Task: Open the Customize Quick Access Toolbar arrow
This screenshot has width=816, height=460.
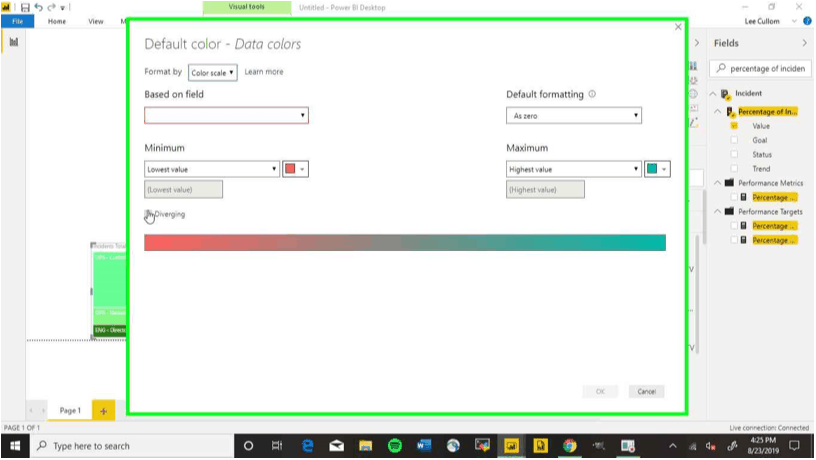Action: pos(62,8)
